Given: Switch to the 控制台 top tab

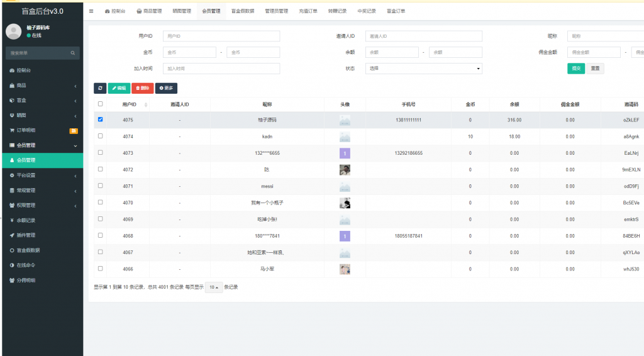Looking at the screenshot, I should click(x=115, y=11).
